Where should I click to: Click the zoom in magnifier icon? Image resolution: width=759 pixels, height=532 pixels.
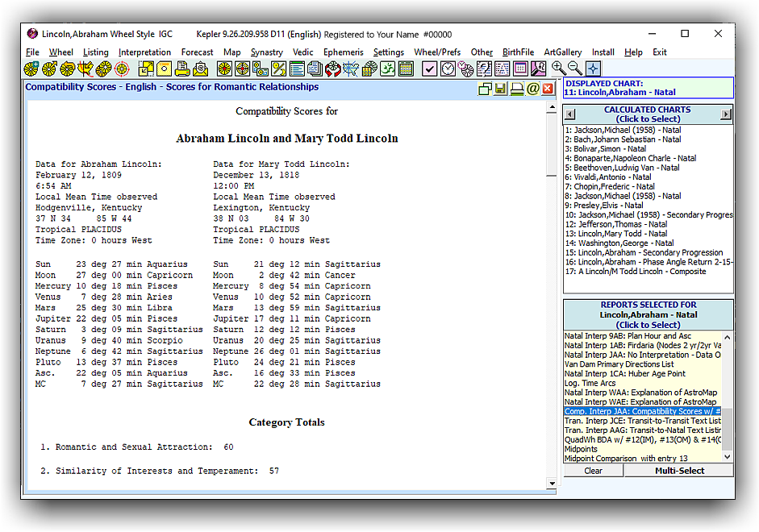558,69
